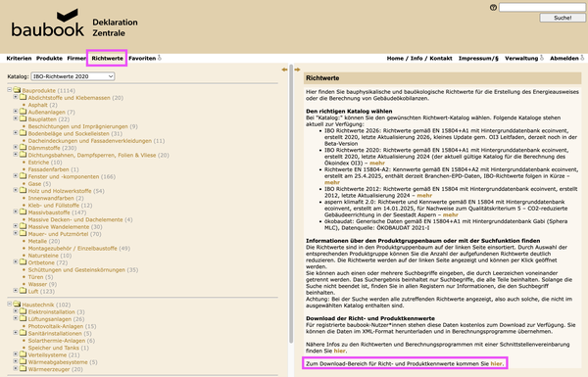Expand the Massivbaustoffe node
This screenshot has width=588, height=377.
(16, 212)
